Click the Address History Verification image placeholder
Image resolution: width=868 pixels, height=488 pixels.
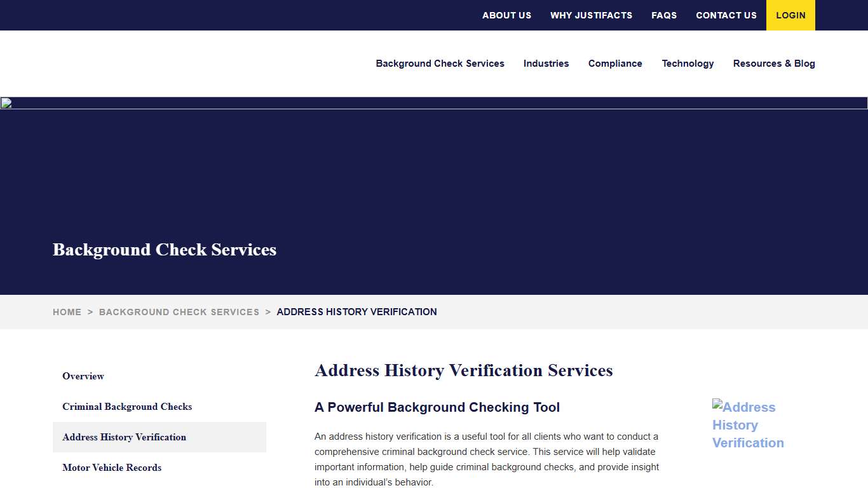click(748, 424)
